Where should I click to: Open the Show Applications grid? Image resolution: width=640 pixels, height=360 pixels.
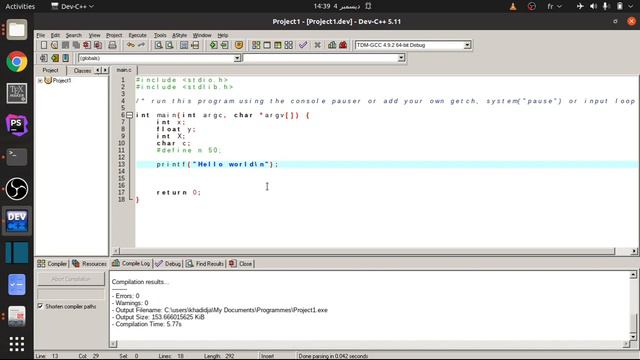(17, 344)
